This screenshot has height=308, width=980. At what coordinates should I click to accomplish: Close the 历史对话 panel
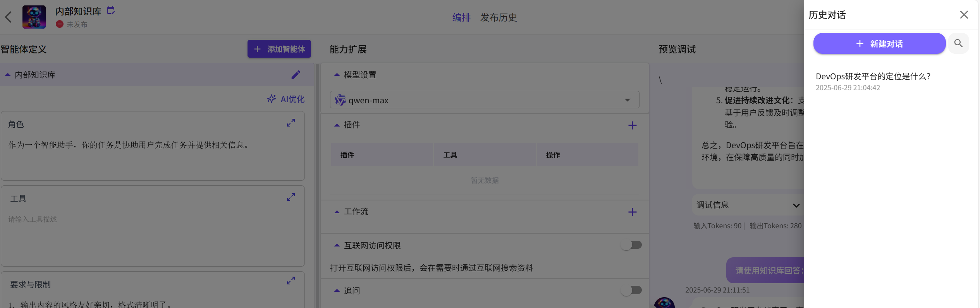(x=964, y=15)
